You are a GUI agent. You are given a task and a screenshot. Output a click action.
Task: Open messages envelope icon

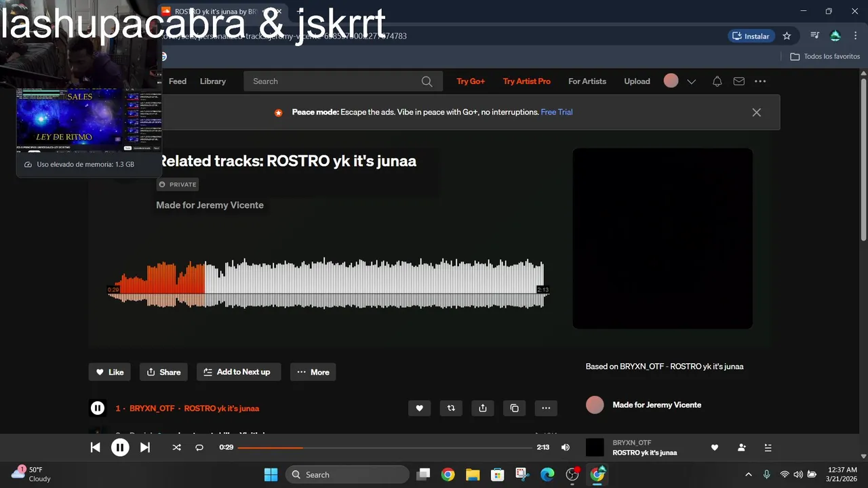739,81
